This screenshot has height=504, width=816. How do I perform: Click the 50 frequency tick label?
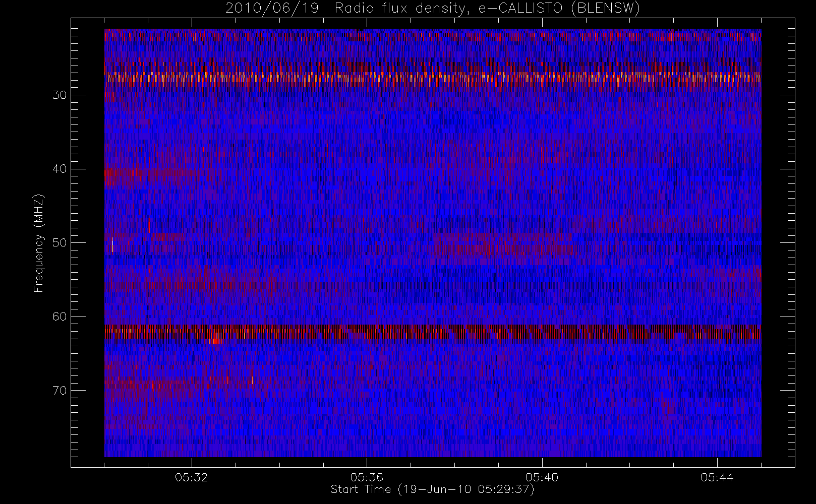pos(60,243)
